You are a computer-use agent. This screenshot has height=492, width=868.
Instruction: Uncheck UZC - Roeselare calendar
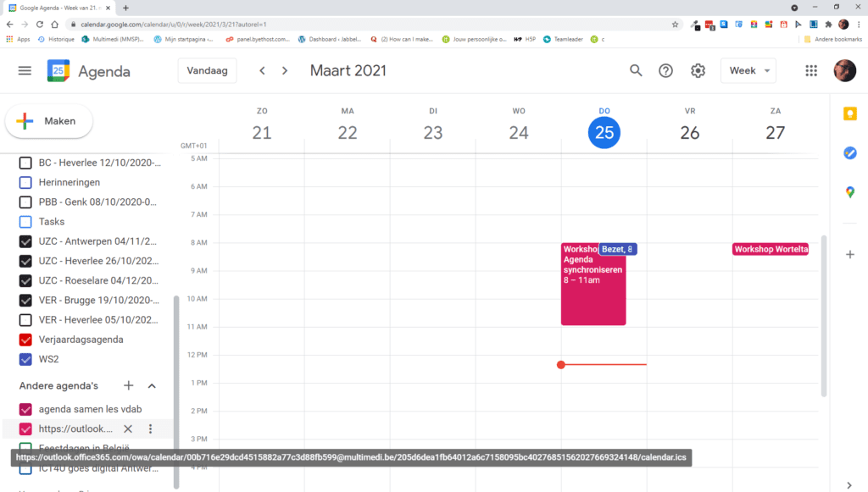point(25,281)
